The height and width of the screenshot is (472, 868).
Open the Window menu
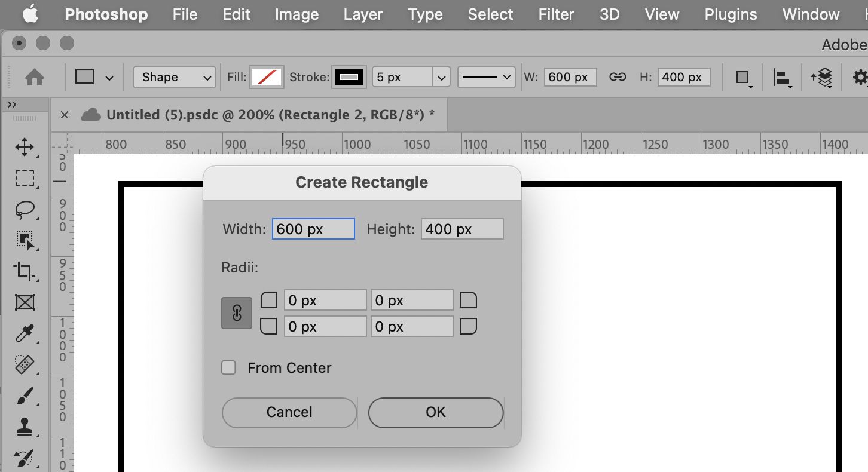tap(811, 14)
